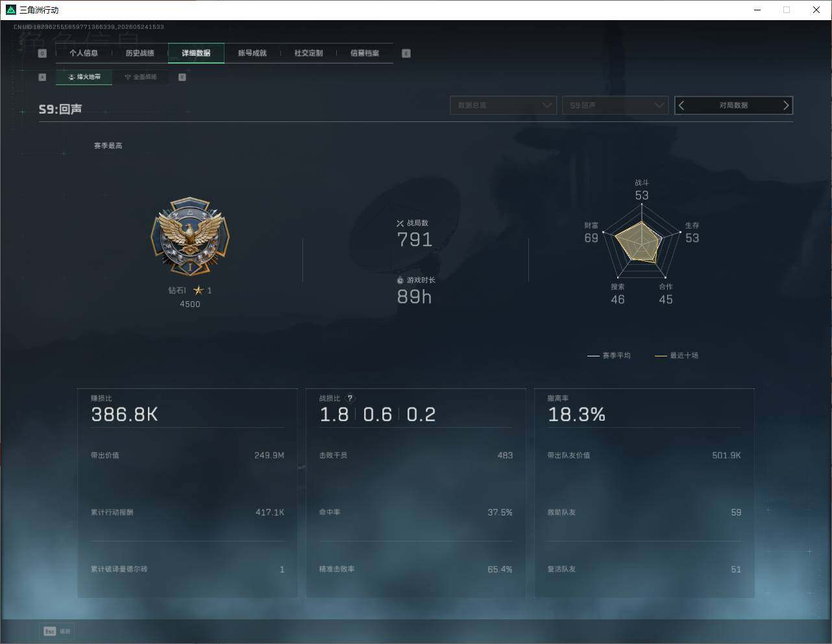Click the 最近十场 legend entry
832x644 pixels.
pos(676,356)
